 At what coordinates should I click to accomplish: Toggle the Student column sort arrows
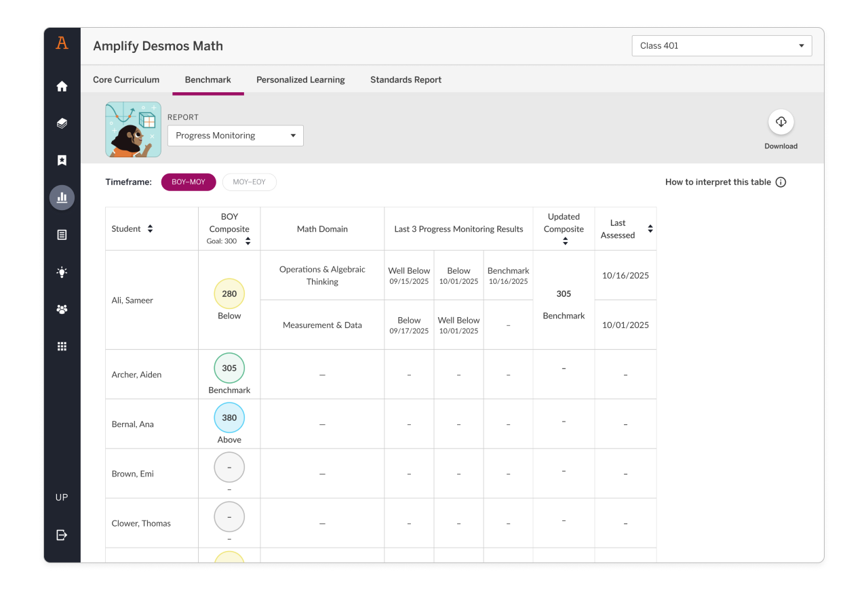(x=151, y=228)
